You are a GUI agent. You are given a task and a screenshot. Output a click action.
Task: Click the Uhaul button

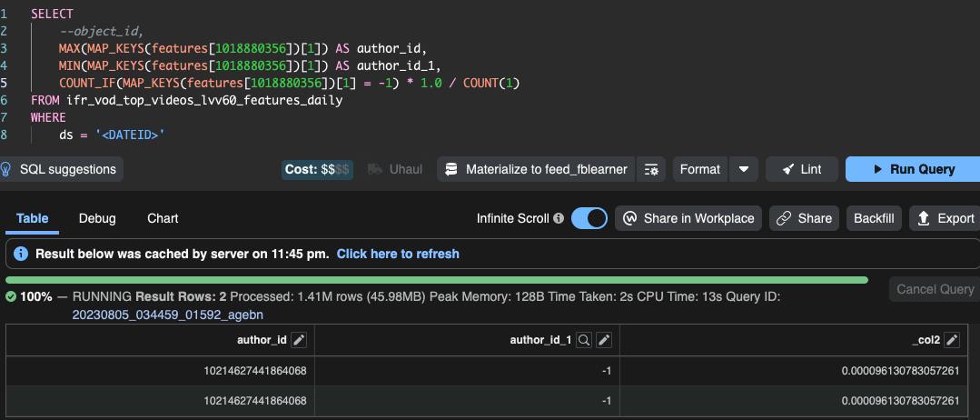click(x=395, y=169)
